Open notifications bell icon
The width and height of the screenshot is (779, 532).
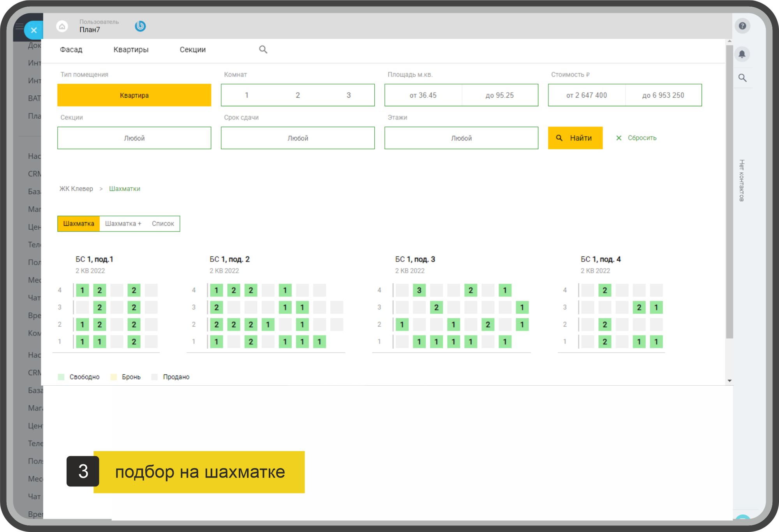(742, 54)
